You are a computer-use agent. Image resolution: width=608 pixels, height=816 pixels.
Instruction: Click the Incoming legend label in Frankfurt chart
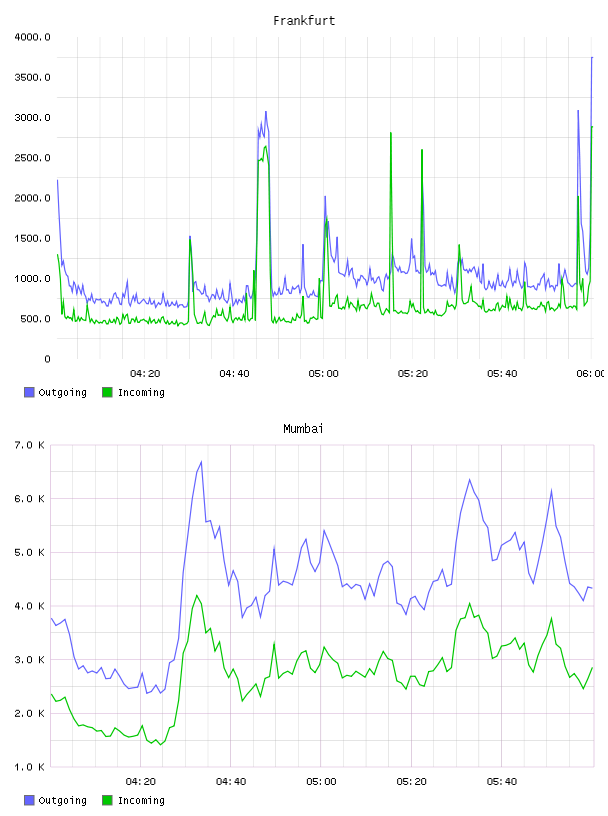tap(141, 392)
